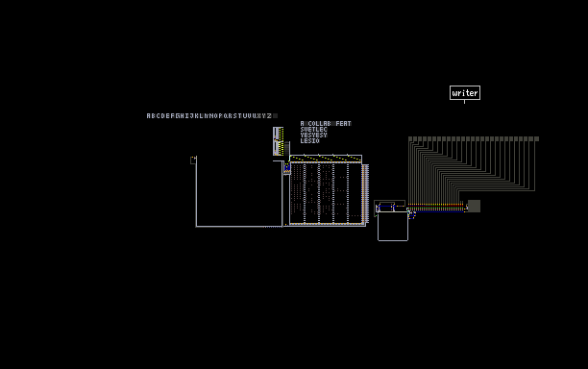The height and width of the screenshot is (369, 588).
Task: Click inside the dotted memory grid
Action: (326, 193)
